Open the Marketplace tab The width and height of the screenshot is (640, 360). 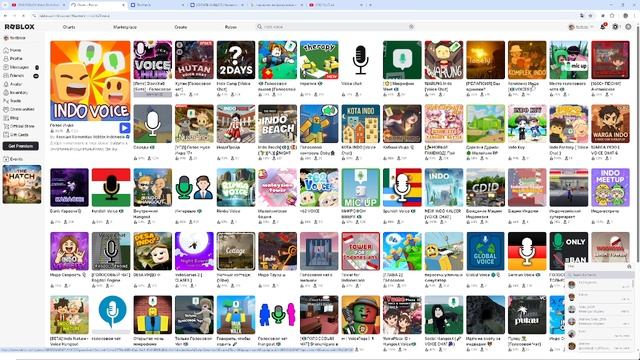[x=125, y=27]
